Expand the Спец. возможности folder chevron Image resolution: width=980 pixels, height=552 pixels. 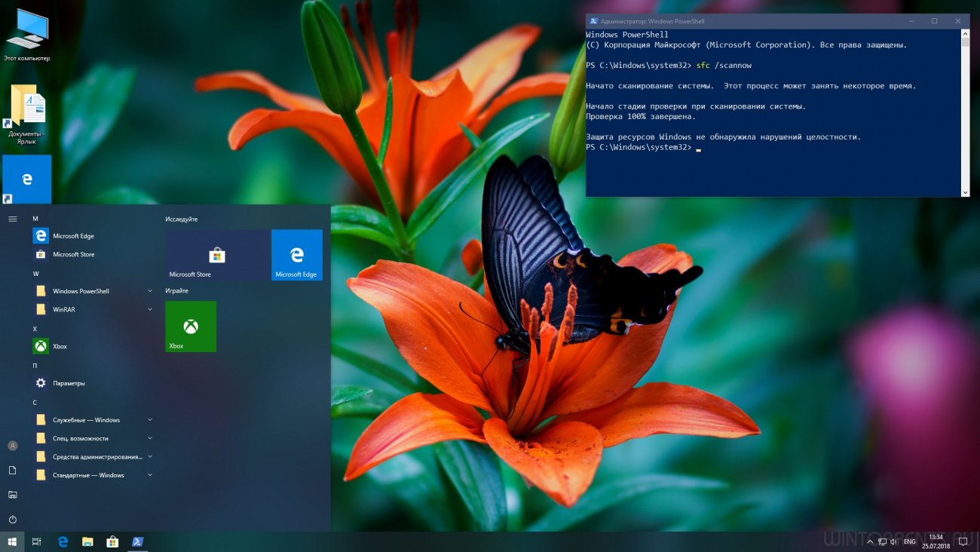pos(150,438)
